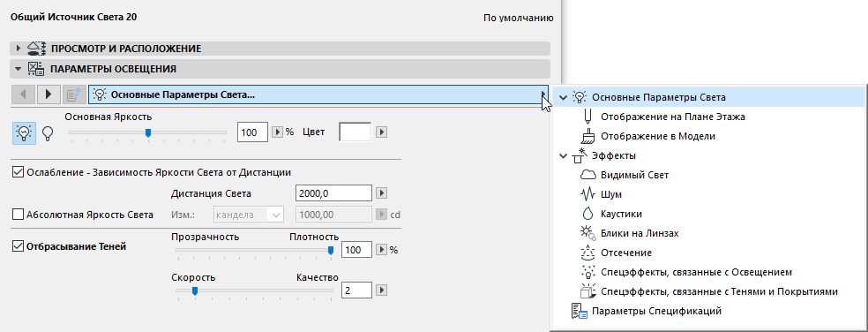Image resolution: width=868 pixels, height=332 pixels.
Task: Collapse the Основные Параметры Света tree group
Action: 563,97
